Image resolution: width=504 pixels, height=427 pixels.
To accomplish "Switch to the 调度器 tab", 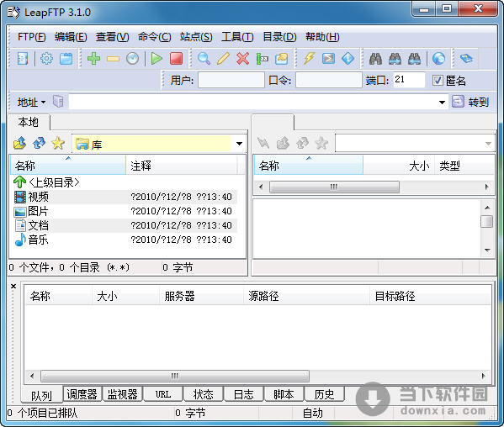I will pos(82,394).
